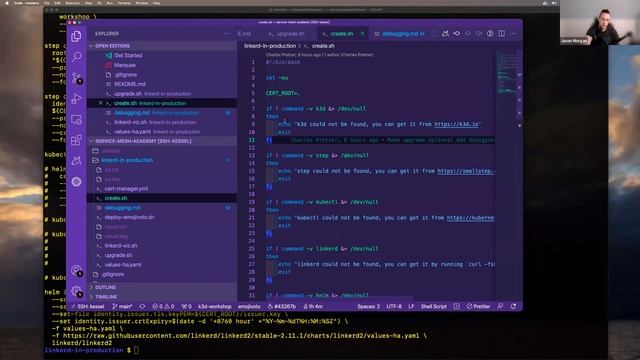Screen dimensions: 640x360
Task: Close the create.sh editor tab
Action: (362, 34)
